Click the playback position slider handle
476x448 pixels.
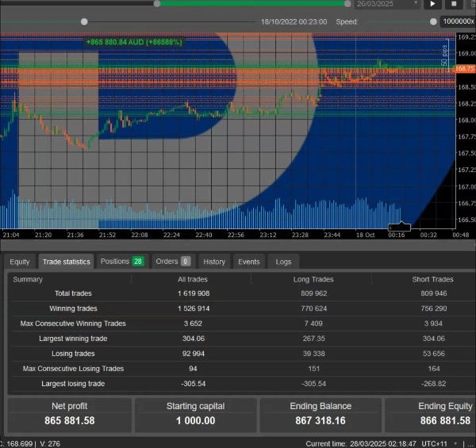pyautogui.click(x=85, y=22)
